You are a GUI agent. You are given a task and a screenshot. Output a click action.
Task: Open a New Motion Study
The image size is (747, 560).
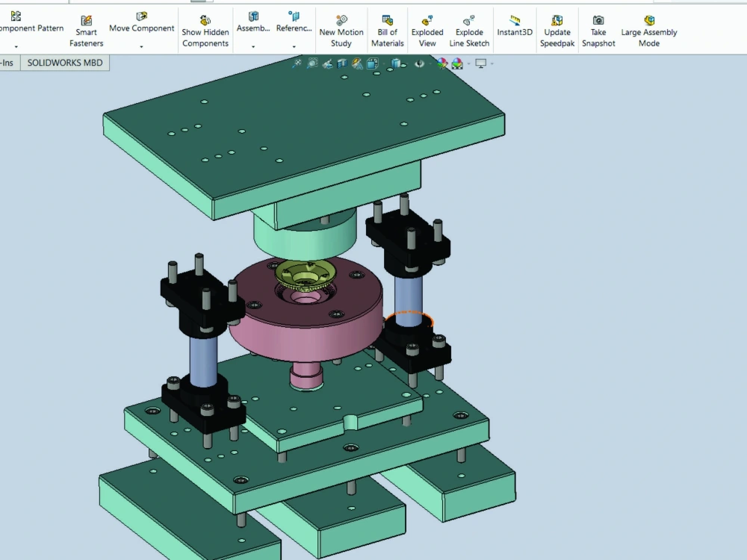click(341, 30)
